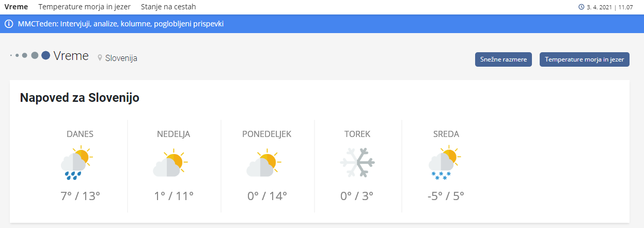Open Stanje na cestah tab
644x228 pixels.
[x=168, y=7]
